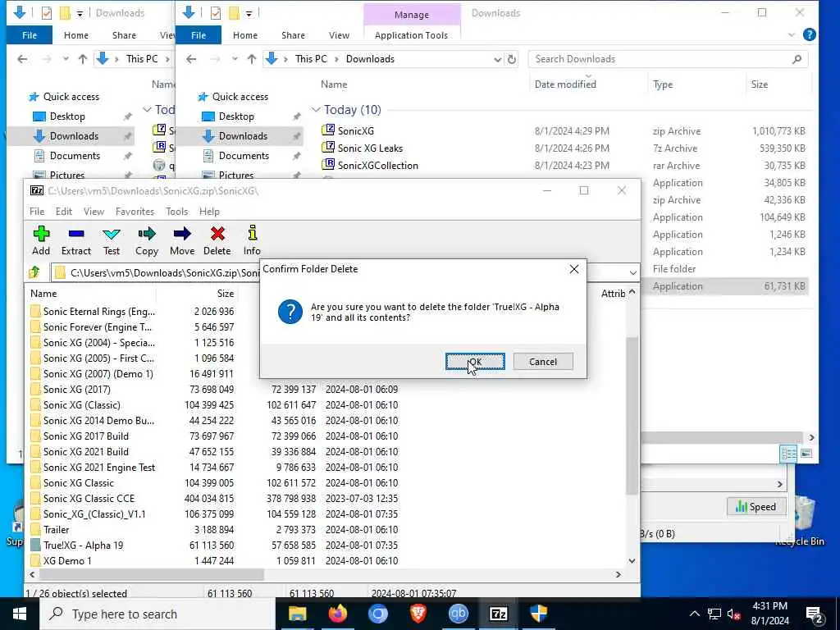
Task: Open the 7-Zip Tools menu
Action: (177, 212)
